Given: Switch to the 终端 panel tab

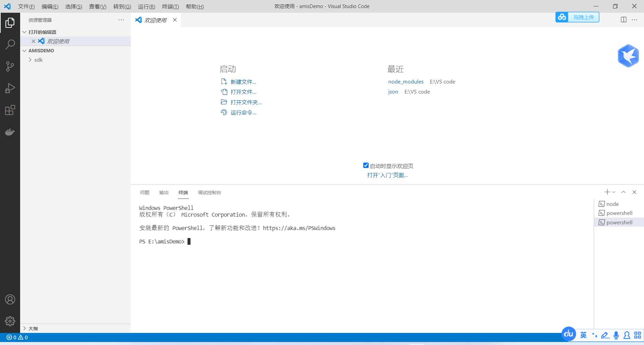Looking at the screenshot, I should pyautogui.click(x=183, y=192).
